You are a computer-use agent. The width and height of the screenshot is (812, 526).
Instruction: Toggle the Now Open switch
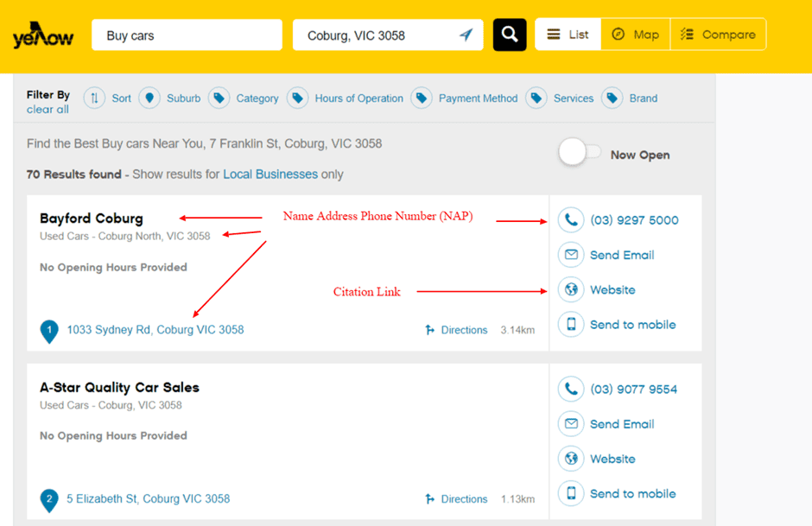(580, 154)
